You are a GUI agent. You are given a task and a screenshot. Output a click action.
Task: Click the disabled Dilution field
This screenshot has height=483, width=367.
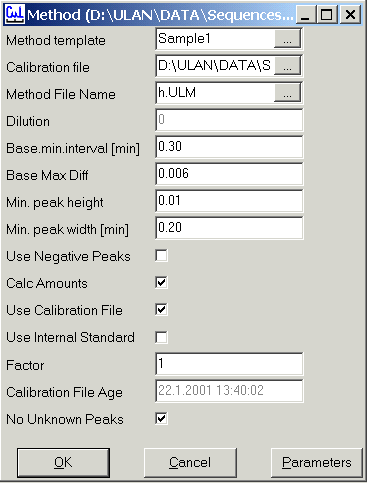pos(229,120)
